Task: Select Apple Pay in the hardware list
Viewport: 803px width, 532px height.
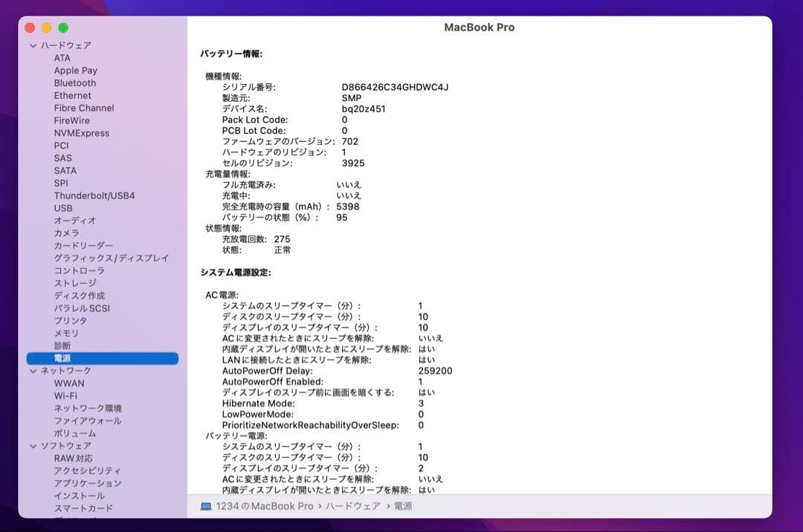Action: 77,70
